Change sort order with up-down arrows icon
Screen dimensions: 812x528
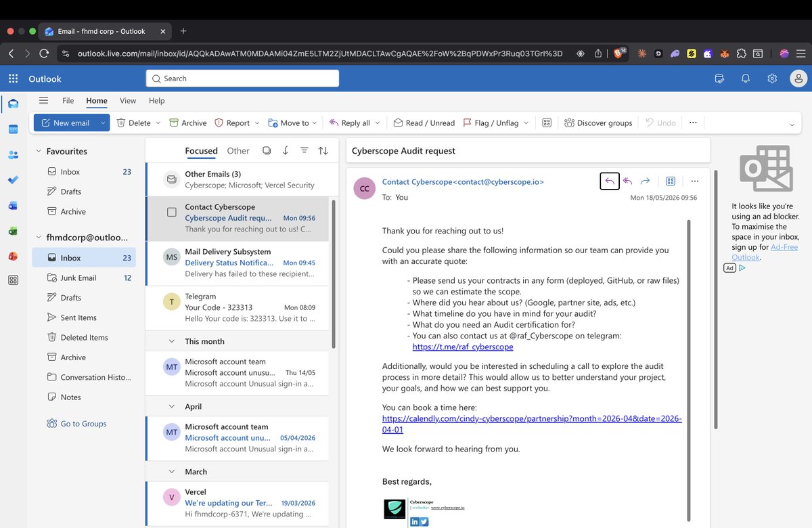(x=323, y=150)
